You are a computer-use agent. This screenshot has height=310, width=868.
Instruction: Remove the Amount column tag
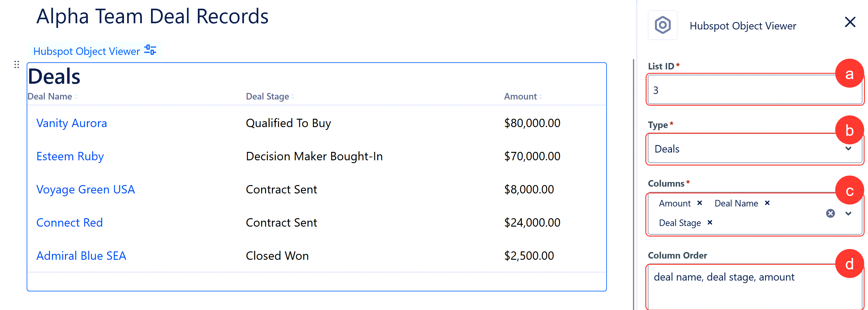coord(700,203)
